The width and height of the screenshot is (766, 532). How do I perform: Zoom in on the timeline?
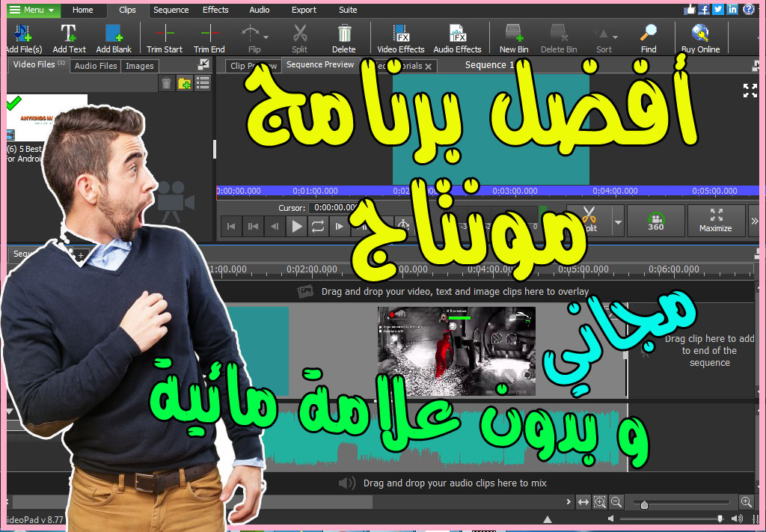[746, 502]
